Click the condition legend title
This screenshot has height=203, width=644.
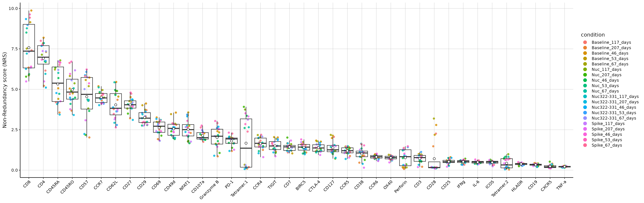[x=593, y=35]
